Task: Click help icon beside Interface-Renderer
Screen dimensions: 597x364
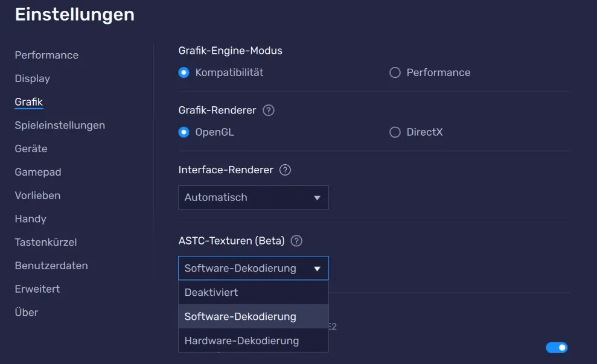Action: point(286,170)
